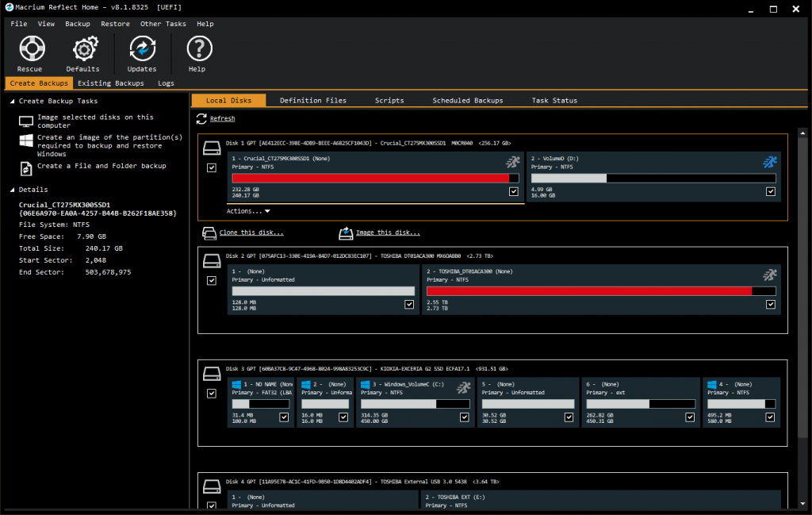Open the Actions... dropdown
The width and height of the screenshot is (812, 515).
(248, 211)
